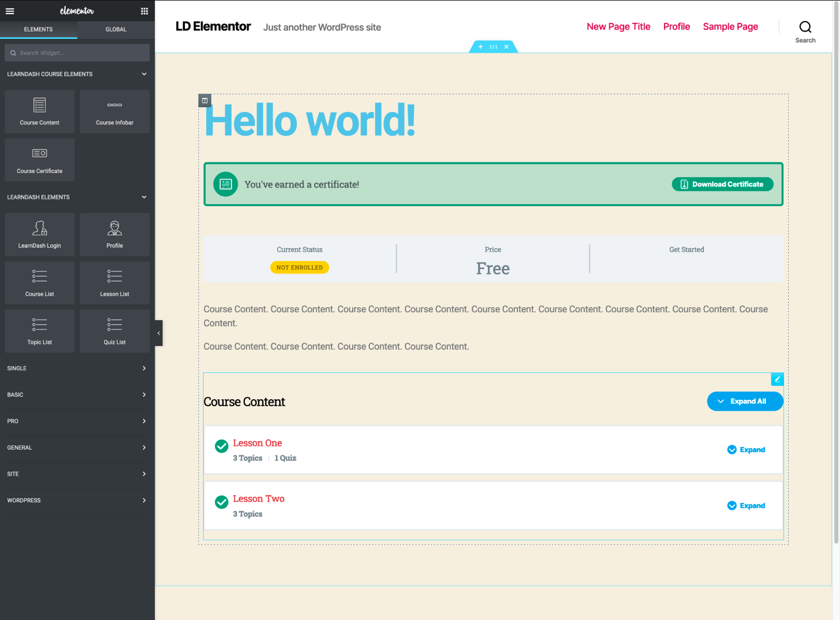This screenshot has height=620, width=840.
Task: Click the LD Elementor site title
Action: coord(213,26)
